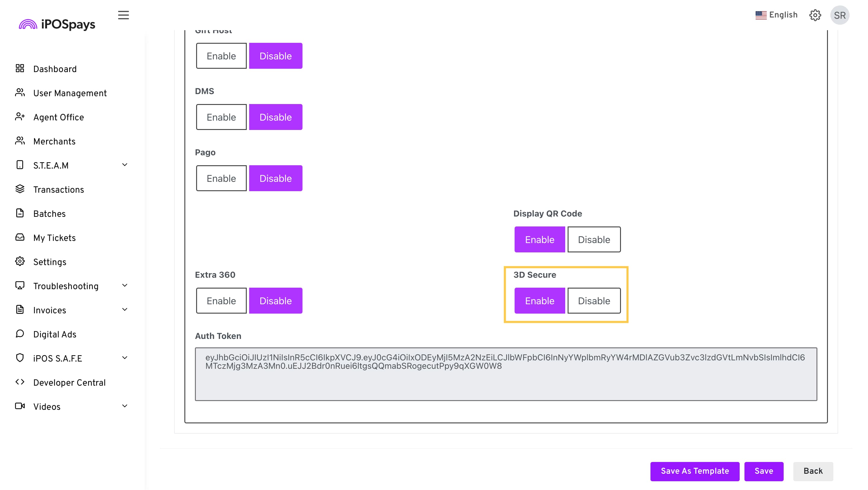This screenshot has height=490, width=868.
Task: Click the Merchants people icon
Action: click(20, 141)
